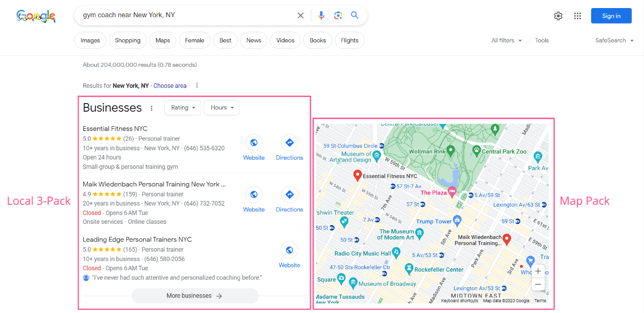Zoom in on the map with plus button
644x313 pixels.
click(x=538, y=272)
